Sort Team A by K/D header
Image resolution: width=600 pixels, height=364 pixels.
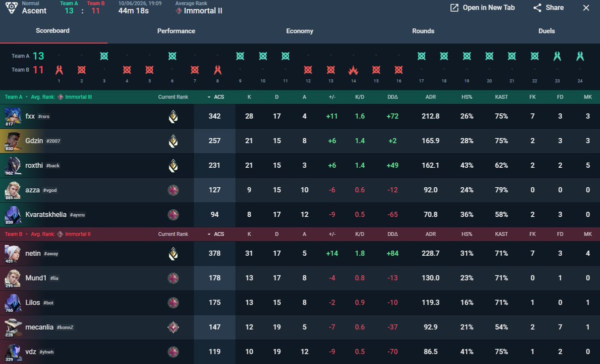pyautogui.click(x=359, y=97)
